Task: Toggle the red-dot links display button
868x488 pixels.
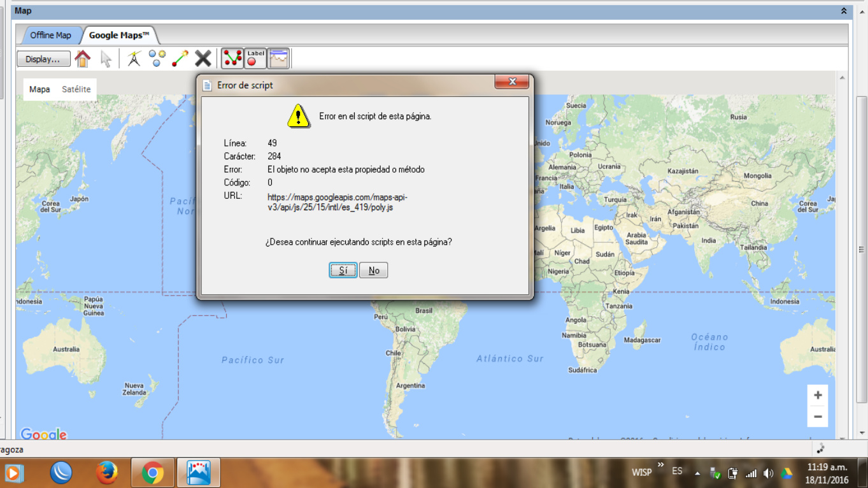Action: click(232, 59)
